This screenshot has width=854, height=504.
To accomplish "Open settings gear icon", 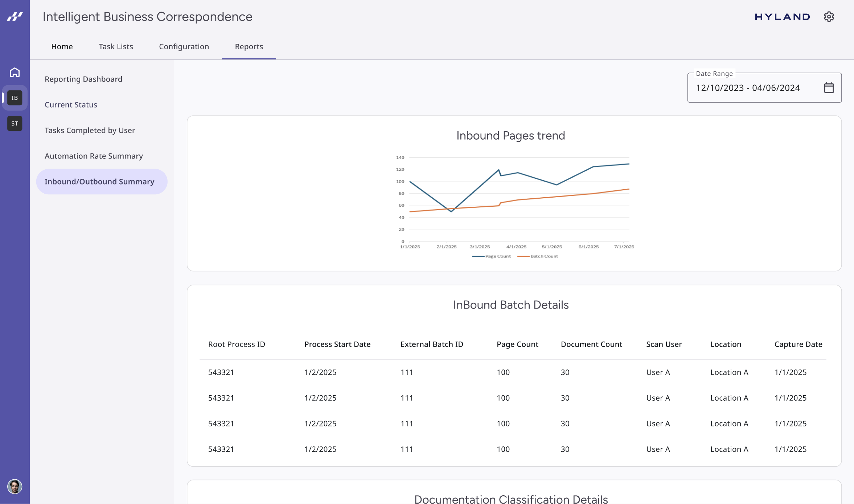I will click(829, 17).
